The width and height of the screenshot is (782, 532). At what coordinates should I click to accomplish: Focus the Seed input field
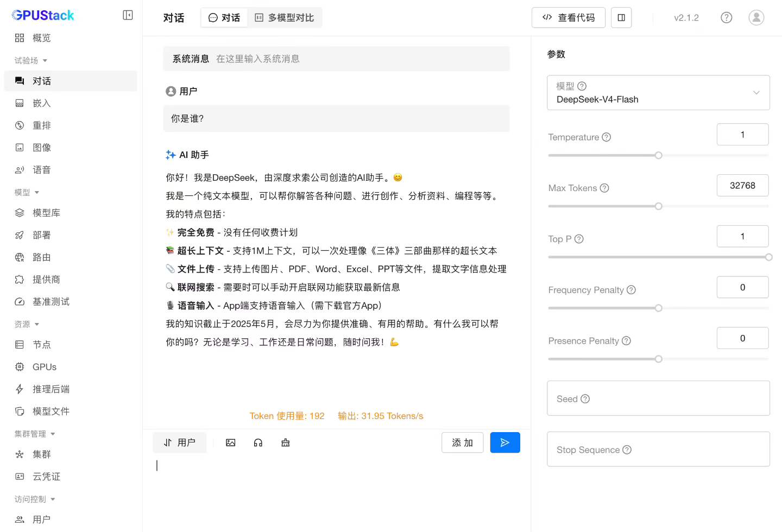(658, 398)
